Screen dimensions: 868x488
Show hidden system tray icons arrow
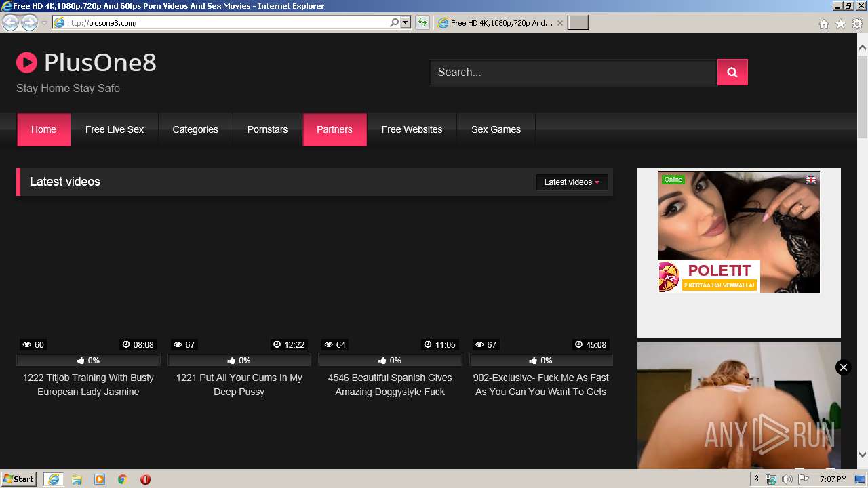[x=756, y=479]
